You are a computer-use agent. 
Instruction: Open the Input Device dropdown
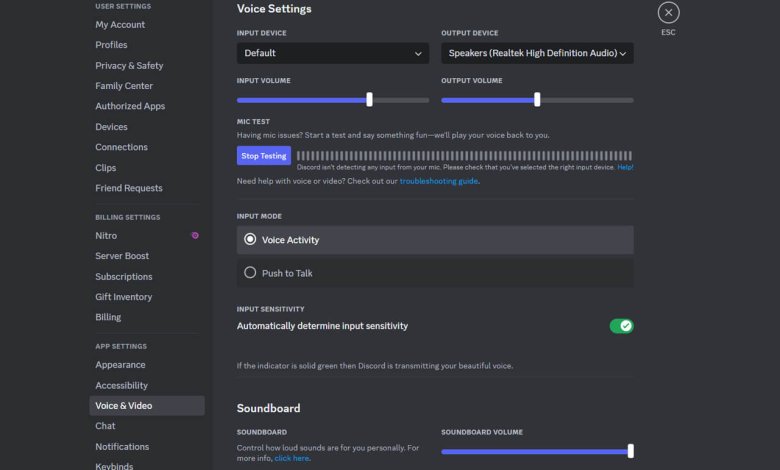[x=333, y=53]
